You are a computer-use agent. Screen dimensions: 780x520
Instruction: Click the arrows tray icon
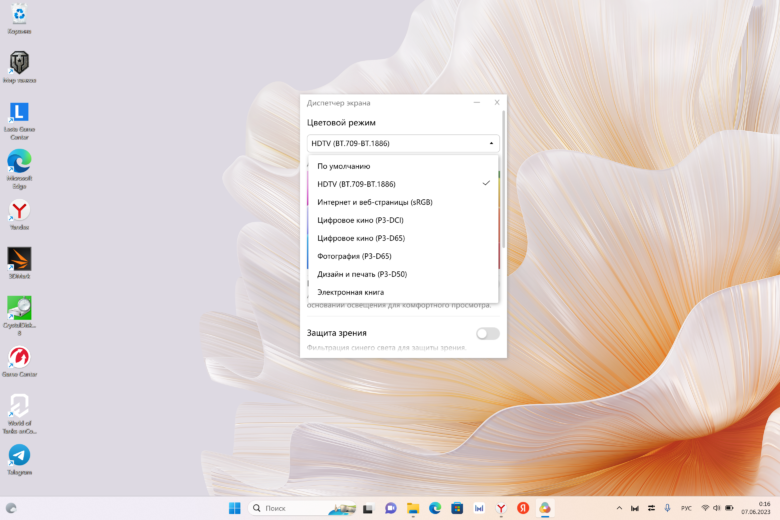coord(651,508)
